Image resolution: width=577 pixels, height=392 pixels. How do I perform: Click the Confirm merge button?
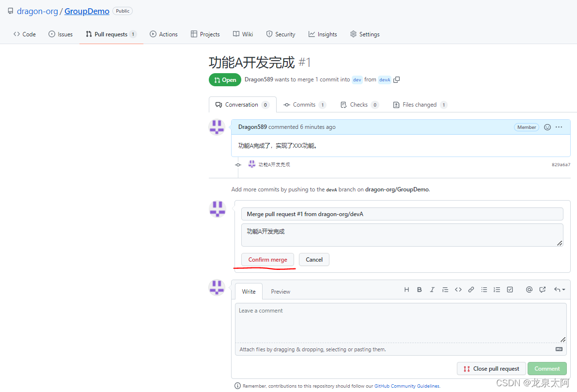click(x=267, y=260)
